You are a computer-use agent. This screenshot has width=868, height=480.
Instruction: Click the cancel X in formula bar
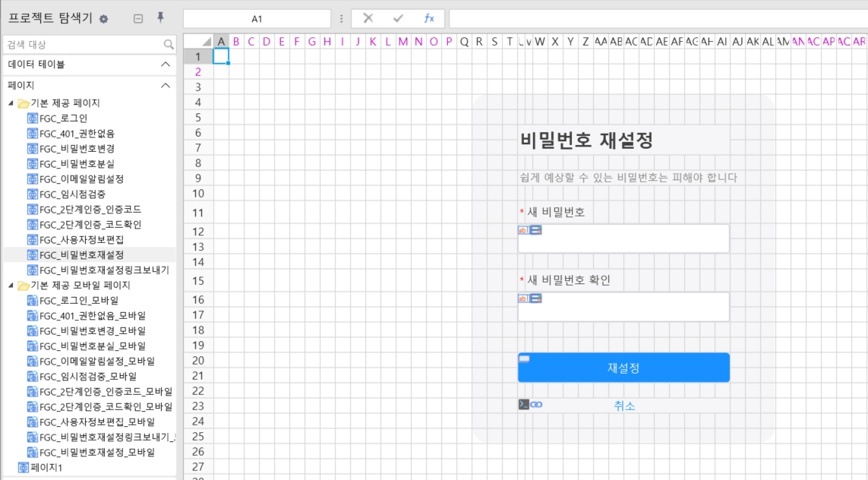(368, 19)
